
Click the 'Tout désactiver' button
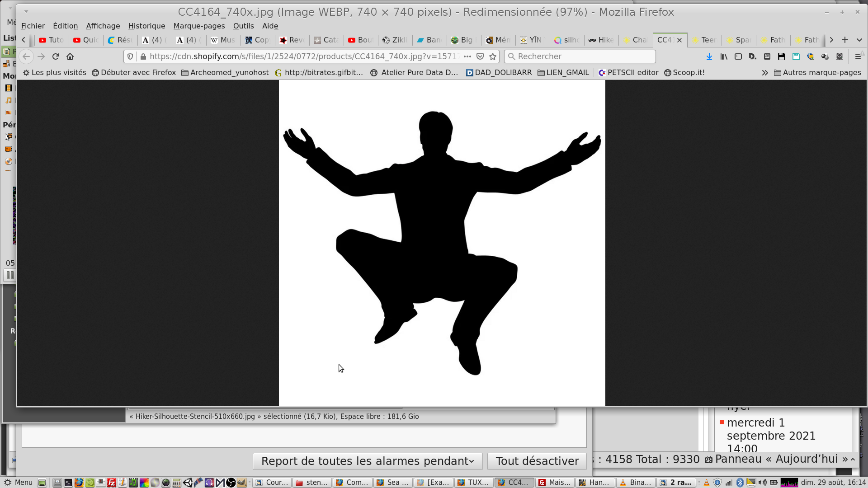coord(537,461)
